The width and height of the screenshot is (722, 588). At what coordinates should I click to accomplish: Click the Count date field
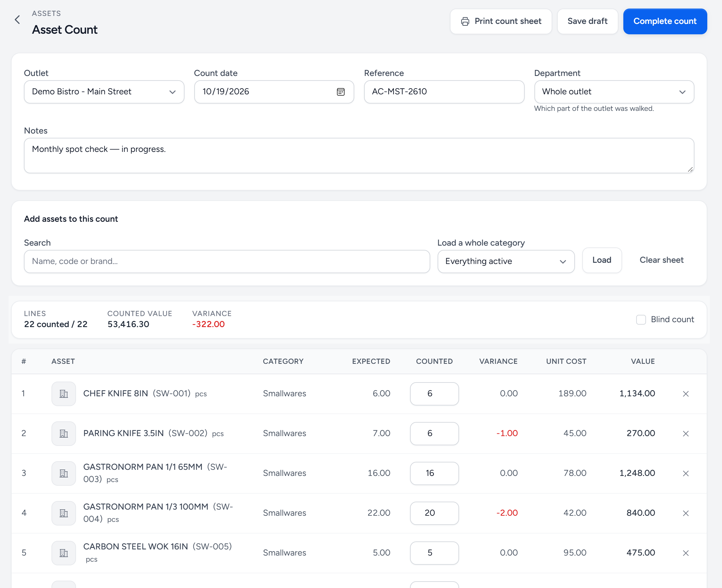(x=274, y=92)
